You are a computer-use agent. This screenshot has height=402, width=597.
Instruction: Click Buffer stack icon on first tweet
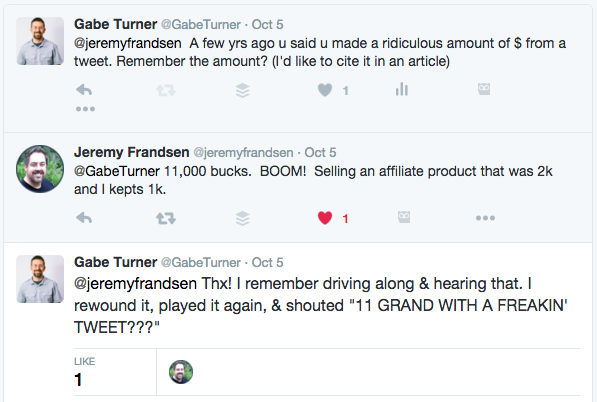click(243, 91)
